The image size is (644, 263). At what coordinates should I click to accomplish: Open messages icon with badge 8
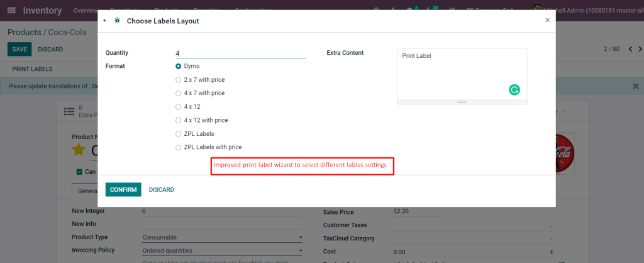411,10
